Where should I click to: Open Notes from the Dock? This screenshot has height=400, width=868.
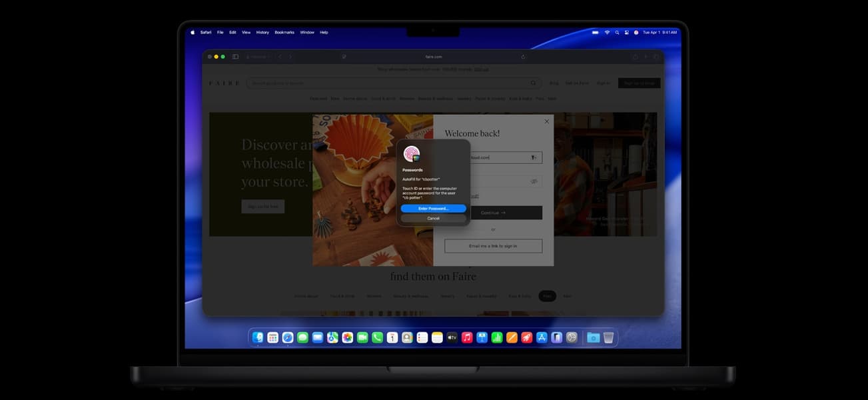click(438, 338)
